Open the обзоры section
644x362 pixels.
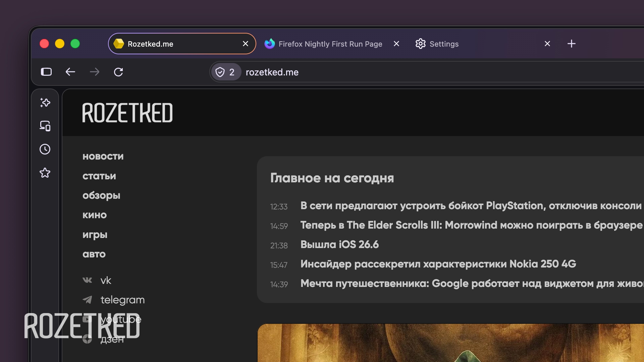pyautogui.click(x=101, y=196)
